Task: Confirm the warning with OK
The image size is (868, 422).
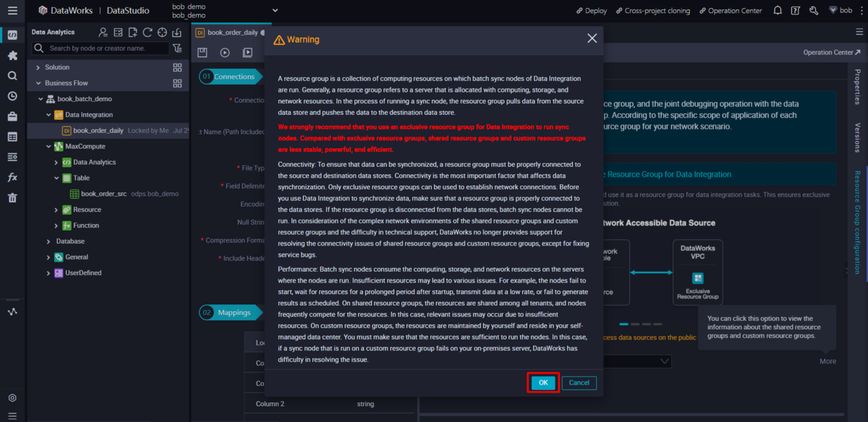Action: [x=543, y=382]
